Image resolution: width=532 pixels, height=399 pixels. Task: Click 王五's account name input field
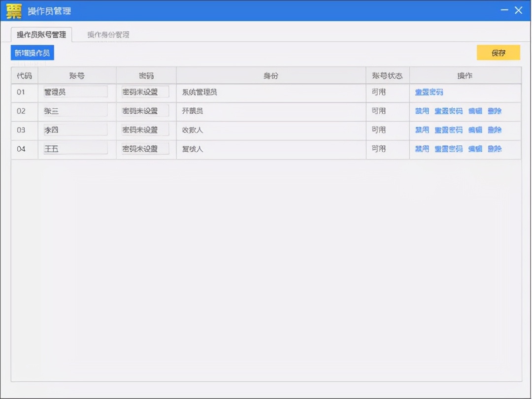[74, 149]
